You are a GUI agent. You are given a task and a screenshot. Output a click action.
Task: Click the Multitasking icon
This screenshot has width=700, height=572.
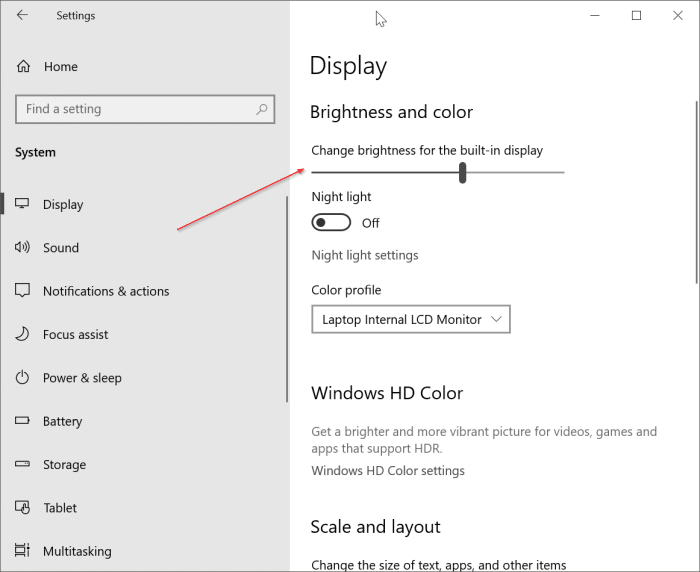coord(22,550)
